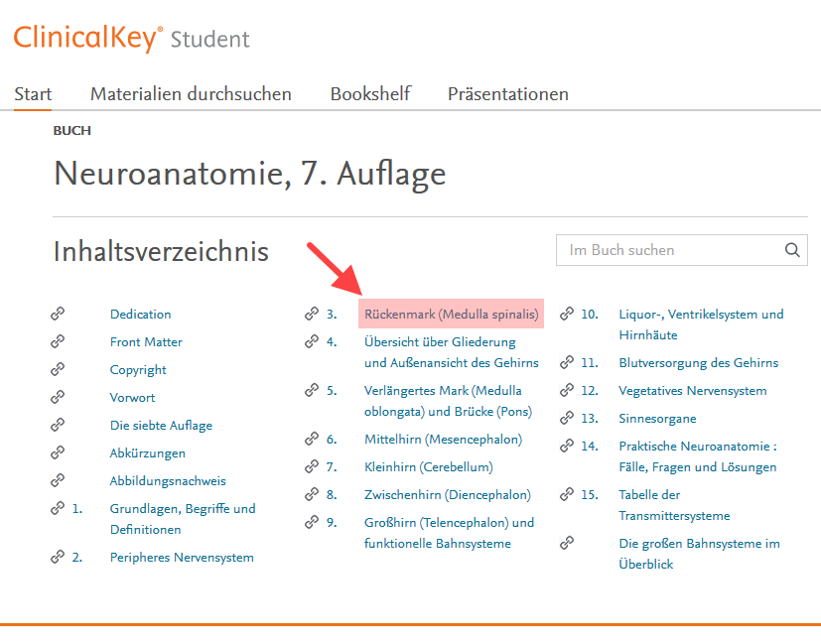Switch to the Start tab
Screen dimensions: 821x644
(x=33, y=94)
